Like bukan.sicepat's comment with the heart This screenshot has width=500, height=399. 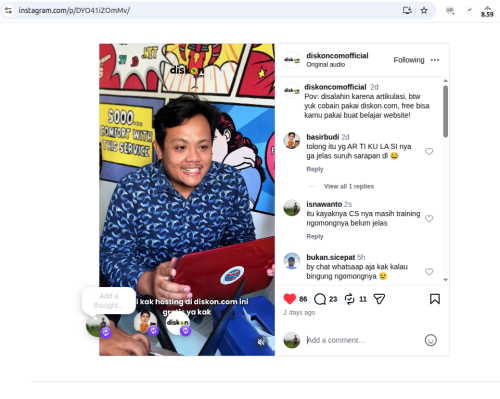pos(429,272)
